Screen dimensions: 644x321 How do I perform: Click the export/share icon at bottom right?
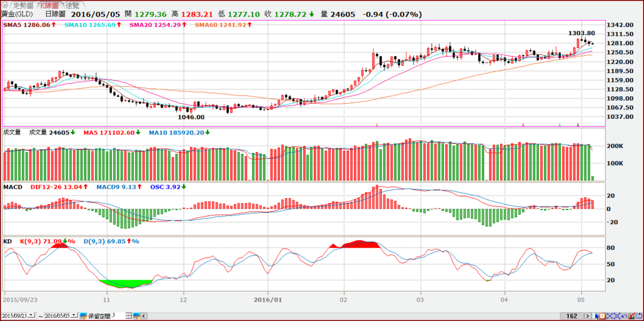[639, 316]
